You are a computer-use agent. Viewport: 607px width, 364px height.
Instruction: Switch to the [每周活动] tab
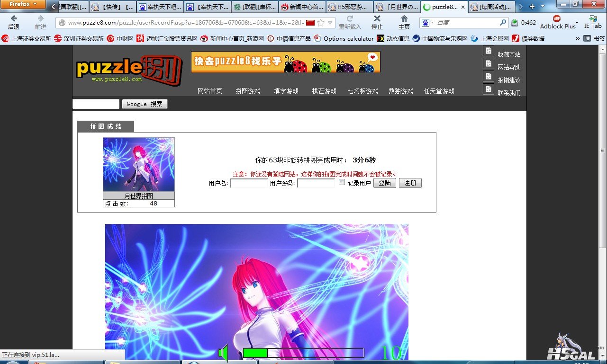[x=492, y=7]
